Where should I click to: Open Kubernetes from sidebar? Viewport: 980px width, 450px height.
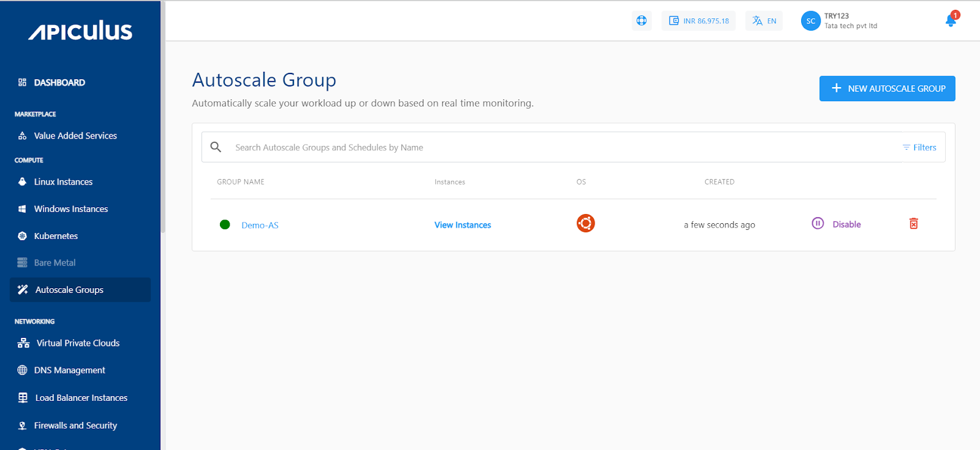pyautogui.click(x=56, y=236)
